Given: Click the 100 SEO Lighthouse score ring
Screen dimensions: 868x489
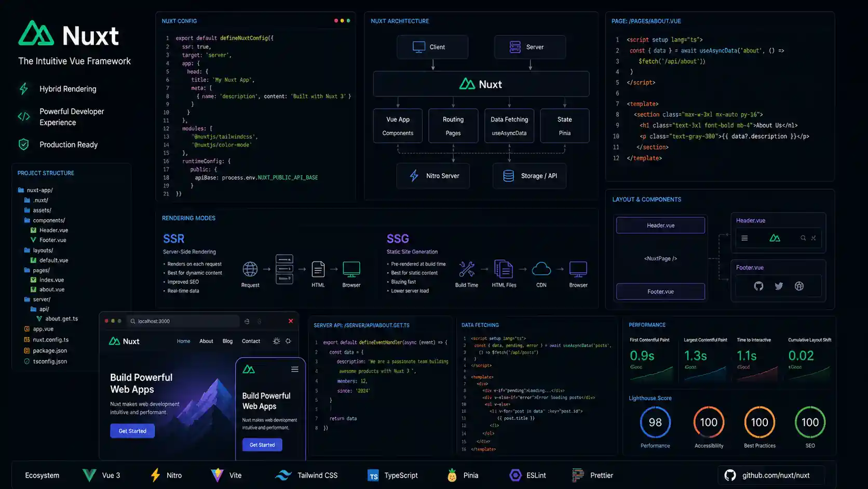Looking at the screenshot, I should [x=810, y=422].
